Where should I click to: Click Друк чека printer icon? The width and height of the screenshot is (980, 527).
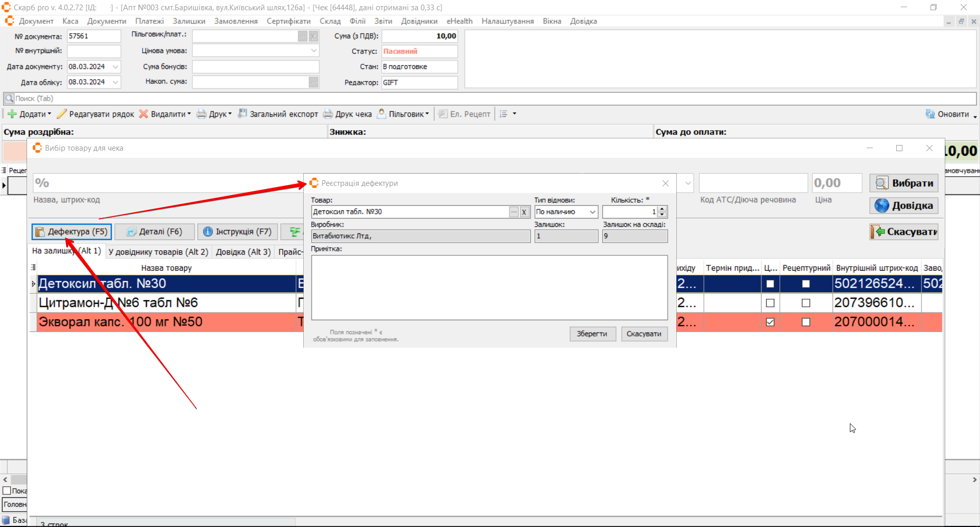point(328,114)
